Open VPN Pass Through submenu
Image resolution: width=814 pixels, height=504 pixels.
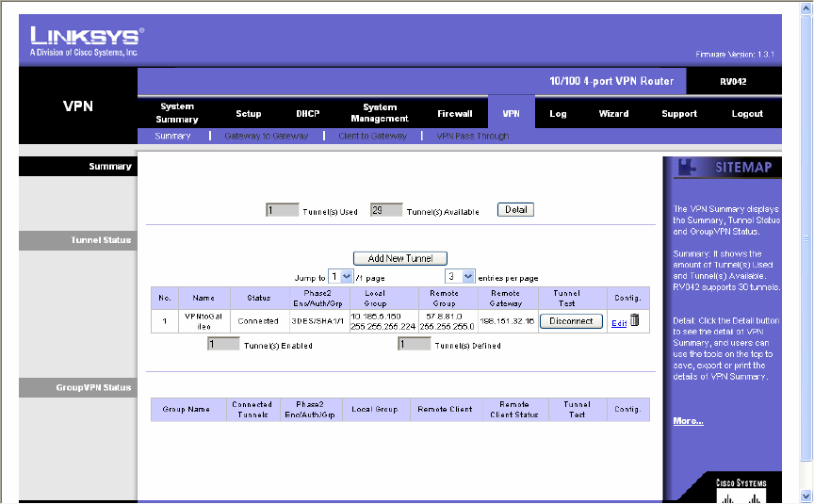473,136
